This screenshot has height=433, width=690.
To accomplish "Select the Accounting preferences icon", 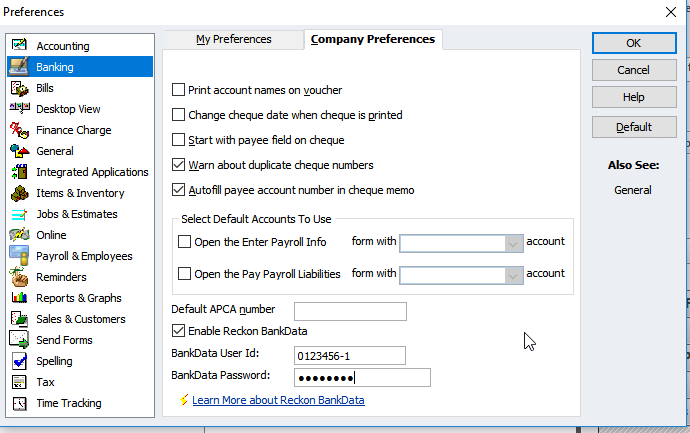I will coord(19,45).
